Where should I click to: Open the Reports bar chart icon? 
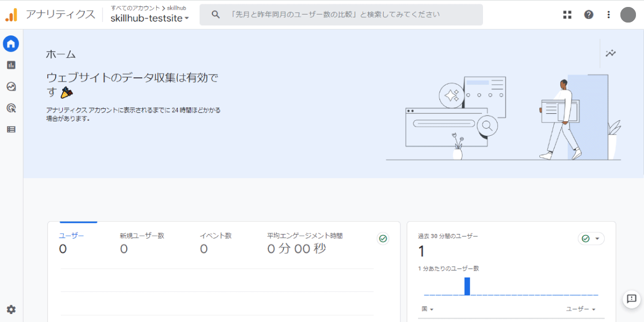(x=11, y=65)
